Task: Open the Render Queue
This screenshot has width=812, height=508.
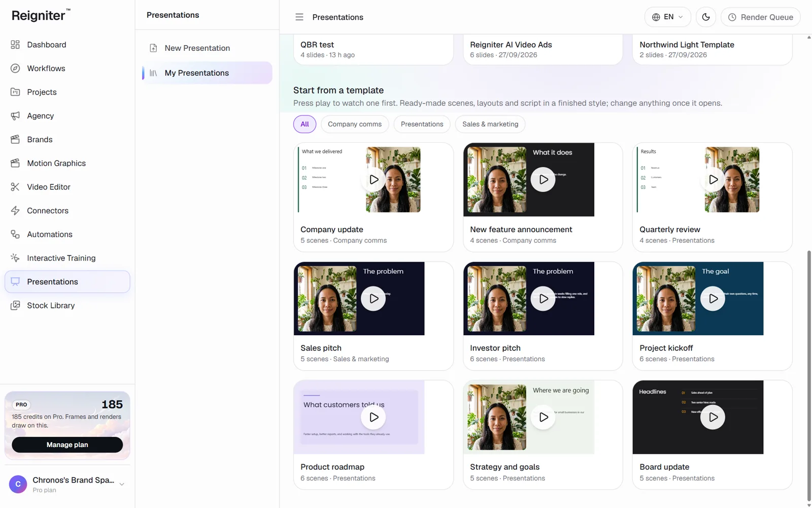Action: tap(760, 17)
